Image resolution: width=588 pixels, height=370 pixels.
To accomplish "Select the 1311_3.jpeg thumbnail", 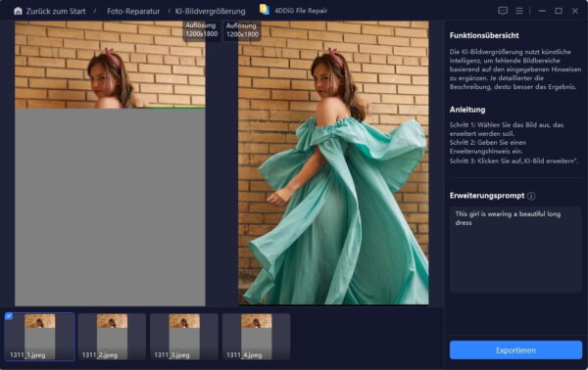I will [184, 337].
